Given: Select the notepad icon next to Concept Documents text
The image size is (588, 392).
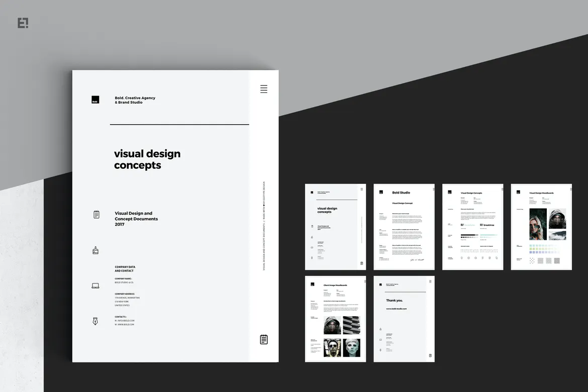Looking at the screenshot, I should (x=95, y=214).
